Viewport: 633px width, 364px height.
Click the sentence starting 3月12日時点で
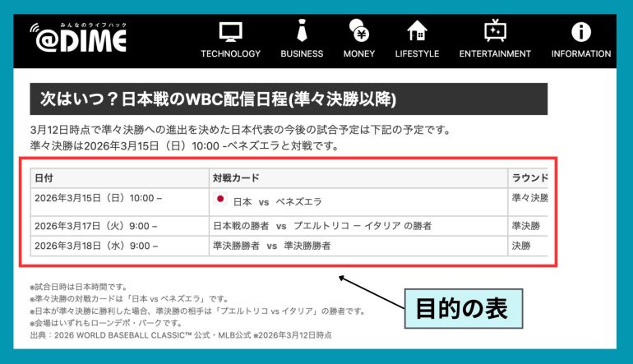click(x=240, y=130)
